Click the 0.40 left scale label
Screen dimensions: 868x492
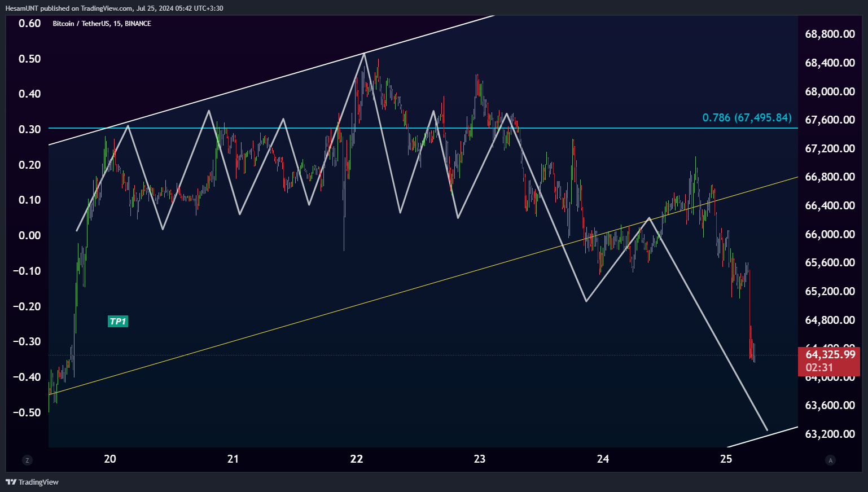[30, 94]
